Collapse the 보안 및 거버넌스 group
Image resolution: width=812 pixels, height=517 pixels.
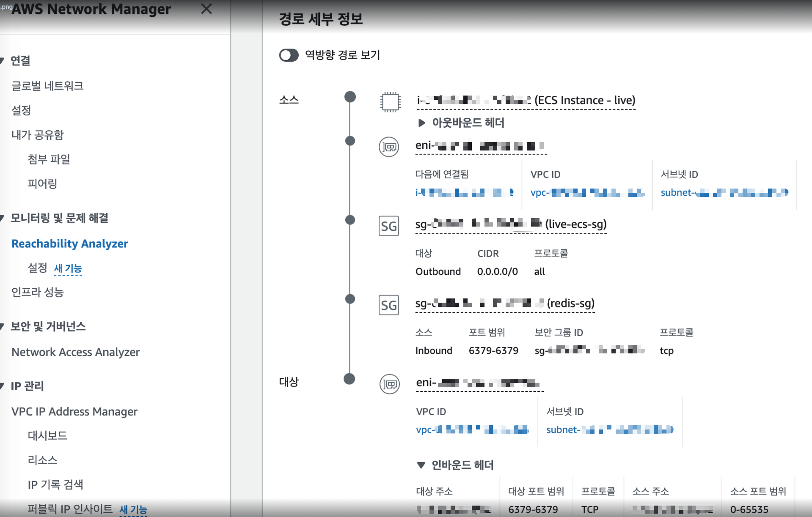tap(2, 326)
